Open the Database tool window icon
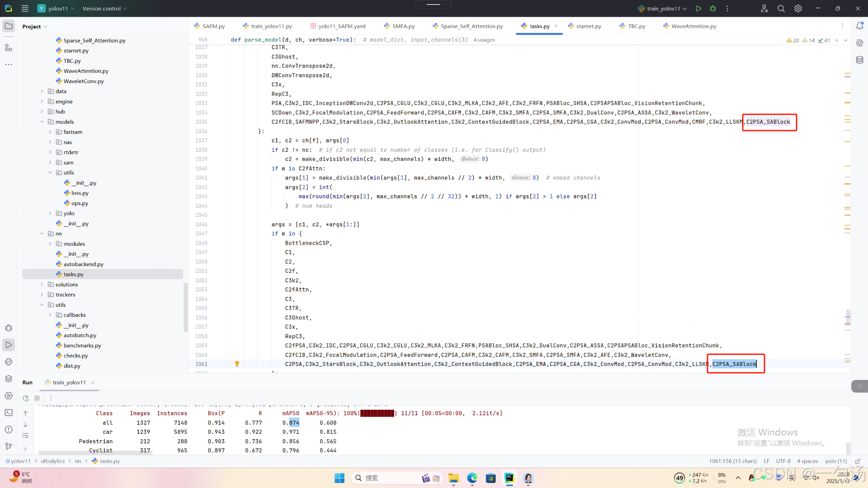Image resolution: width=868 pixels, height=488 pixels. (859, 60)
